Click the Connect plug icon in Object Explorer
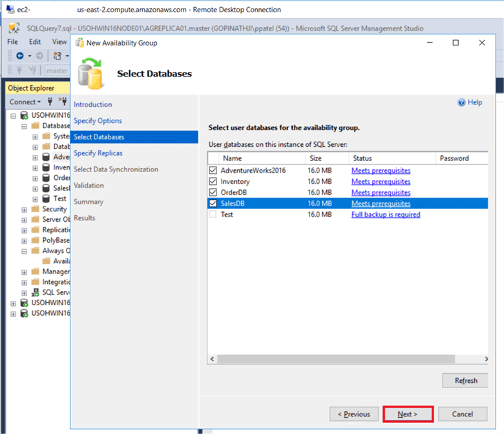The width and height of the screenshot is (504, 434). pyautogui.click(x=51, y=102)
